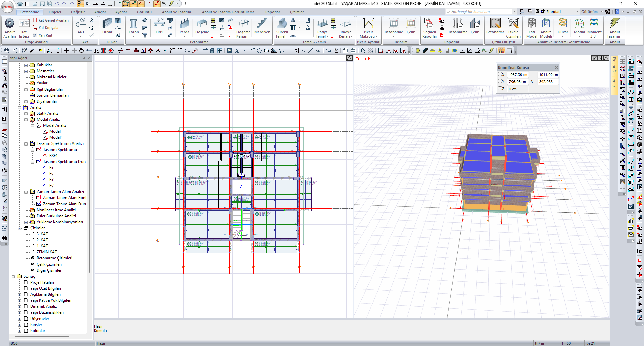Viewport: 644px width, 346px height.
Task: Check the X coordinate lock box
Action: 500,74
